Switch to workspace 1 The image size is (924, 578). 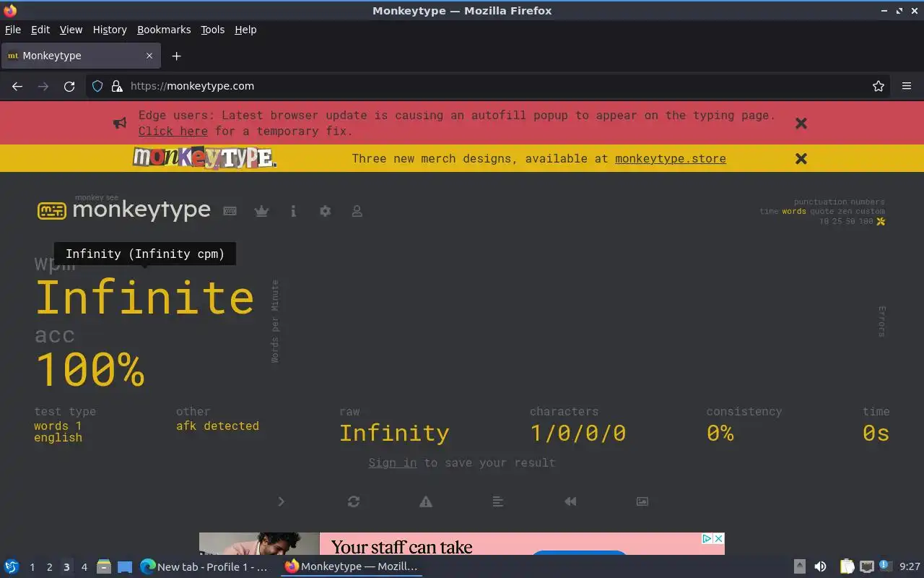pos(32,567)
